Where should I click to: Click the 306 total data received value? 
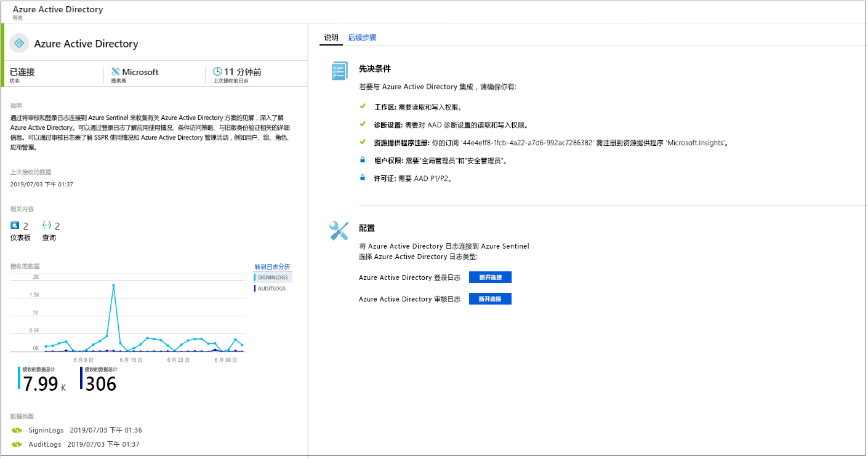pos(101,383)
